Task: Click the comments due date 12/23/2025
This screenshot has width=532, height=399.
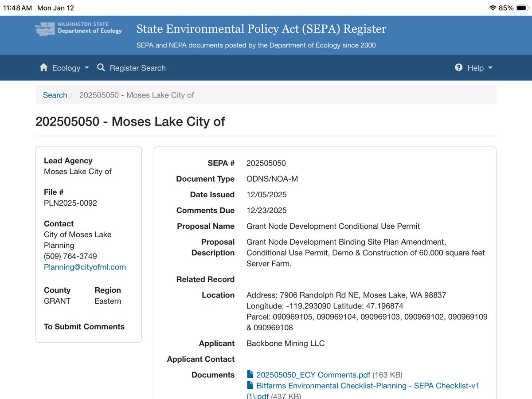Action: [266, 211]
